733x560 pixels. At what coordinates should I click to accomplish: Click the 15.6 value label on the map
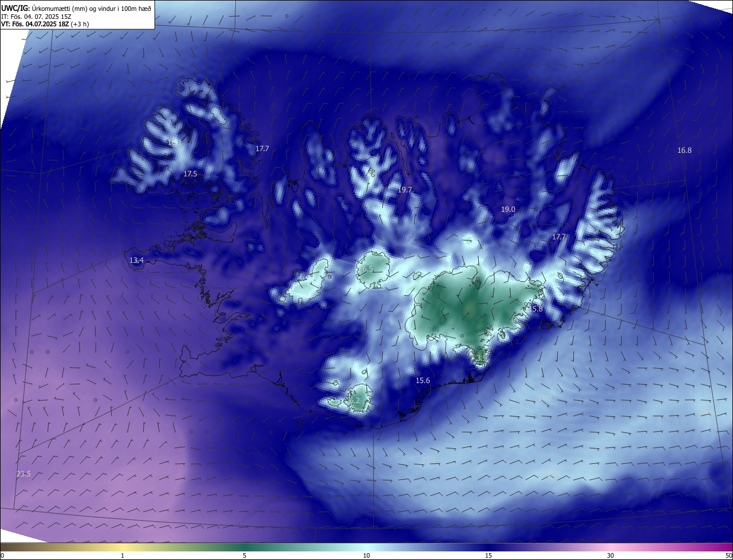click(423, 380)
